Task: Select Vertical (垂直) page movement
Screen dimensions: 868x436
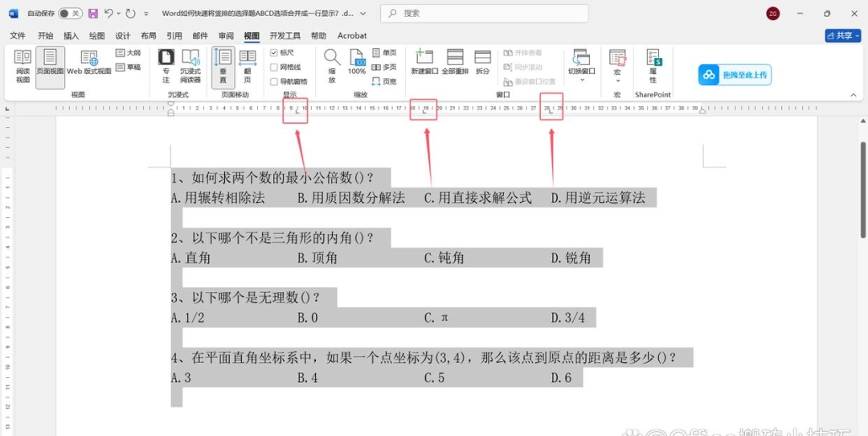Action: coord(223,66)
